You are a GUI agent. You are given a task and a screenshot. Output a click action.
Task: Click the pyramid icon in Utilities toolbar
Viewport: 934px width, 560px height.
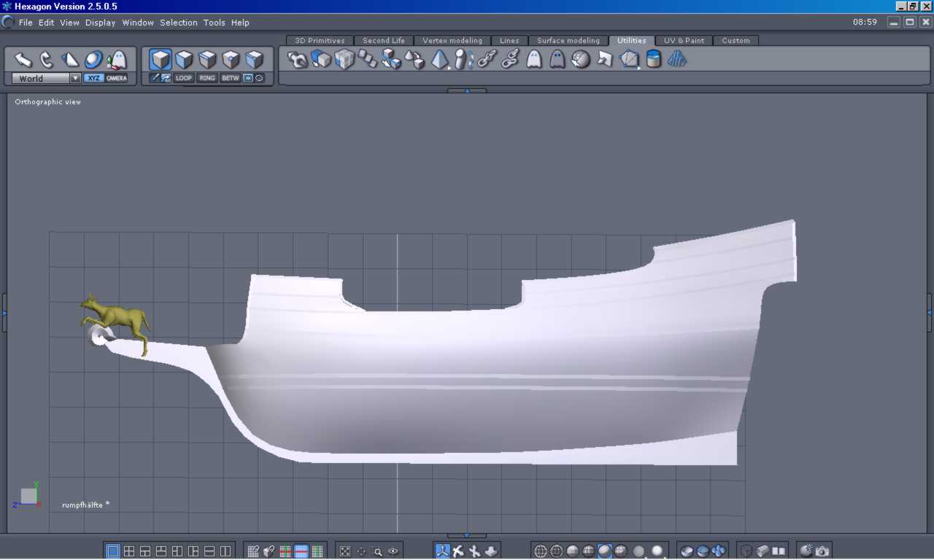click(x=439, y=59)
